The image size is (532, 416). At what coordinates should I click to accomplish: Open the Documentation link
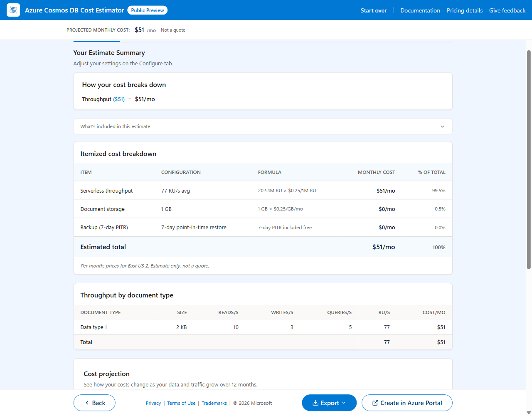pos(420,10)
